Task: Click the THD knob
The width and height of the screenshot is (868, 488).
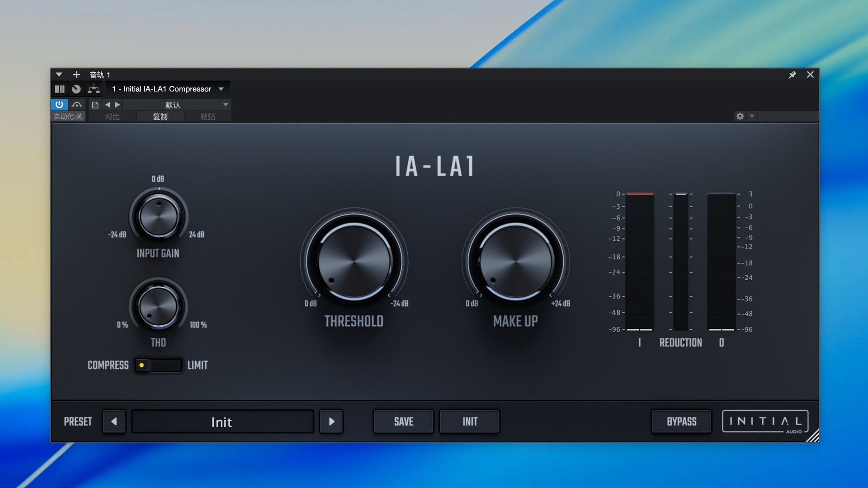Action: [158, 306]
